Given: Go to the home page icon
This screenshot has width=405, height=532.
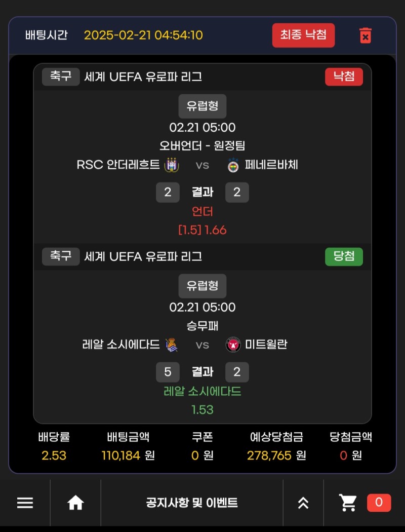Looking at the screenshot, I should click(75, 503).
